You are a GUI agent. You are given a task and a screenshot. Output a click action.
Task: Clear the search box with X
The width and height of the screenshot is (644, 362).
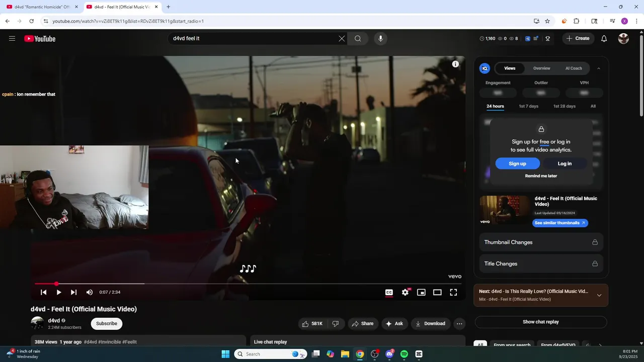click(x=342, y=38)
